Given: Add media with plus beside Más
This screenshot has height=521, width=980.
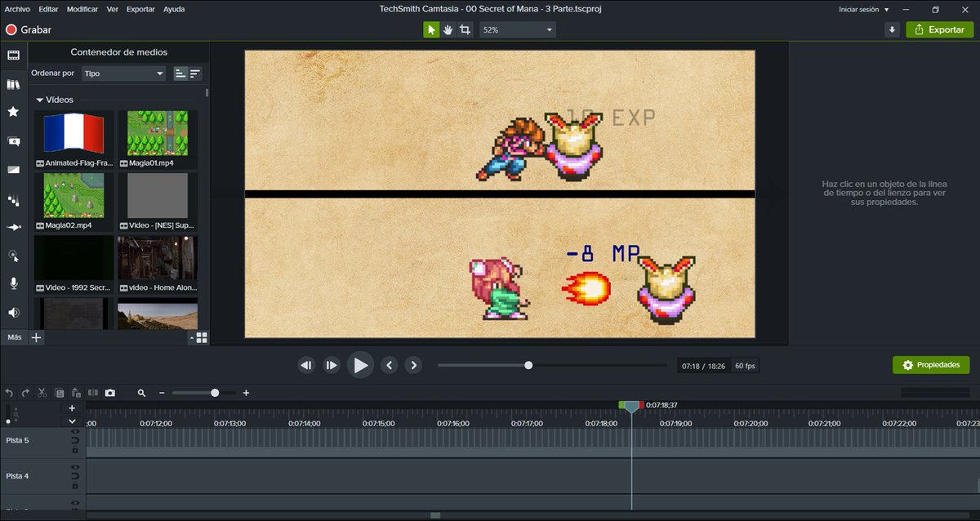Looking at the screenshot, I should pos(36,337).
